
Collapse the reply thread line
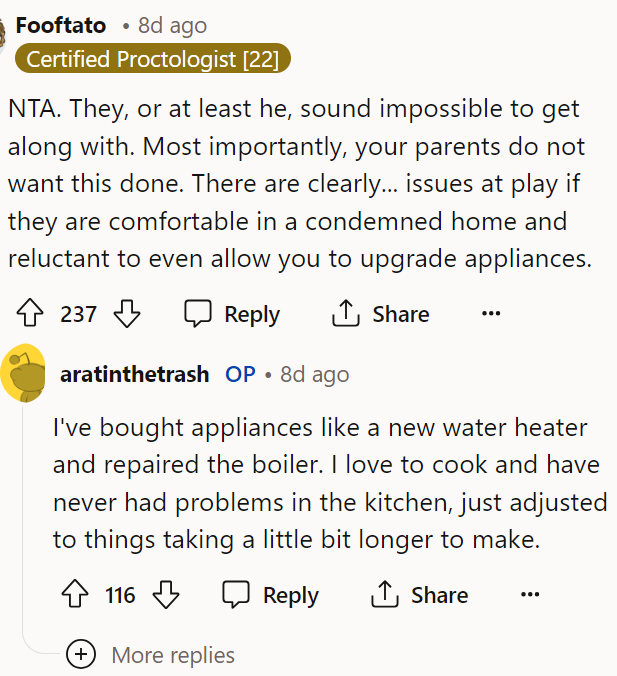pyautogui.click(x=23, y=520)
